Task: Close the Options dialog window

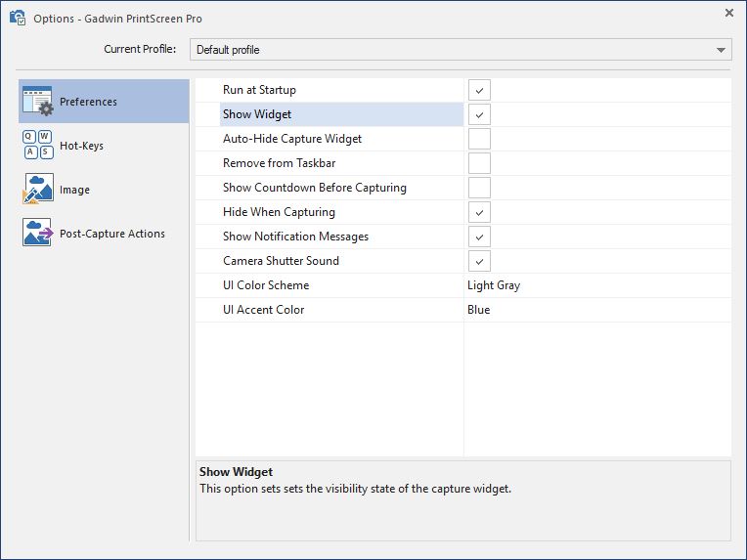Action: click(x=729, y=13)
